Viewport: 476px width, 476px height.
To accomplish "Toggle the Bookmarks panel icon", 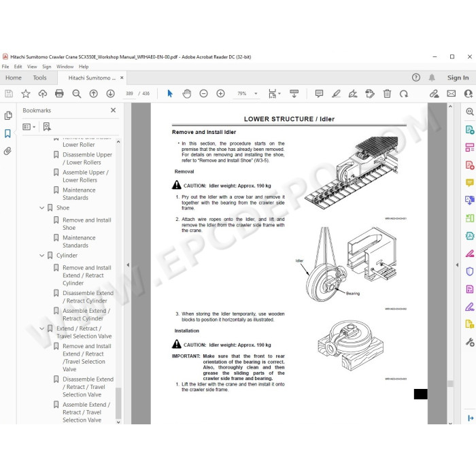I will click(x=7, y=133).
